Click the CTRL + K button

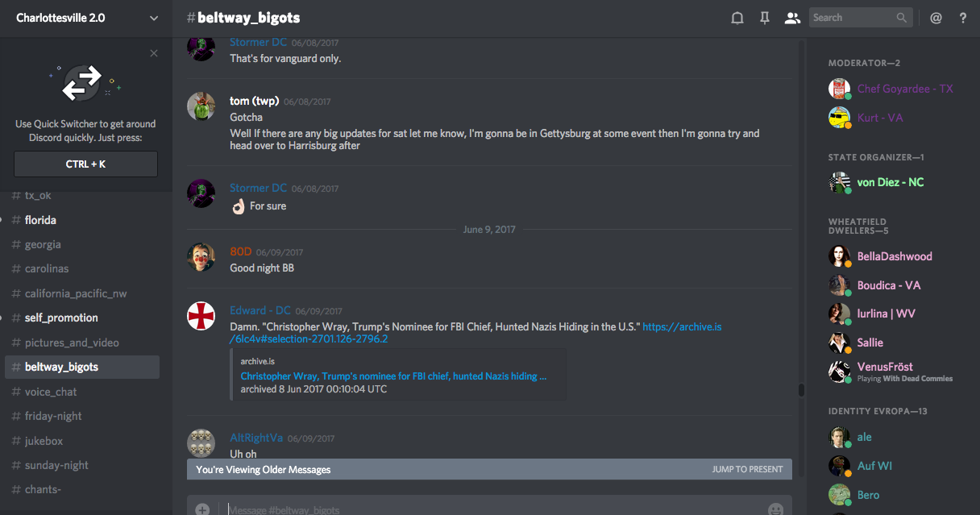[85, 164]
